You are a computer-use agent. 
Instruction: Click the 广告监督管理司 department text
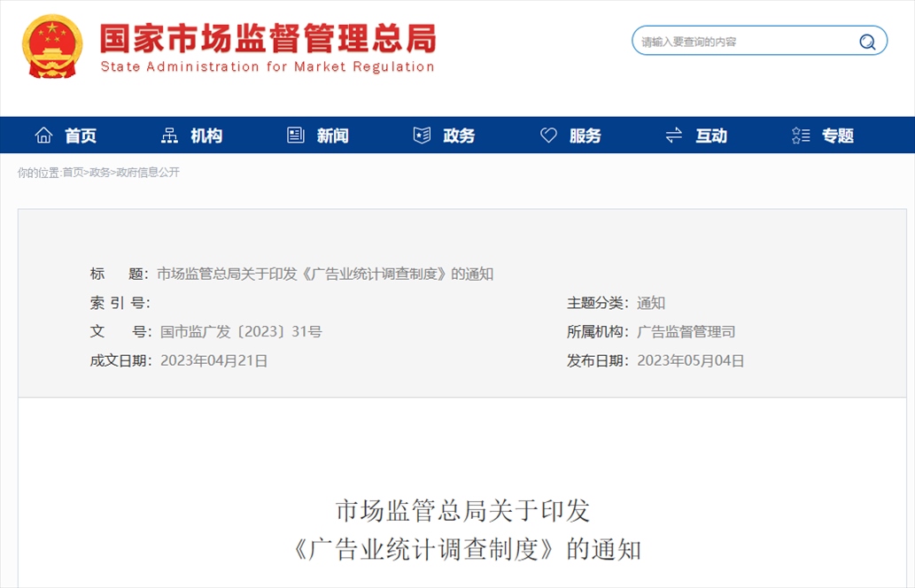686,332
